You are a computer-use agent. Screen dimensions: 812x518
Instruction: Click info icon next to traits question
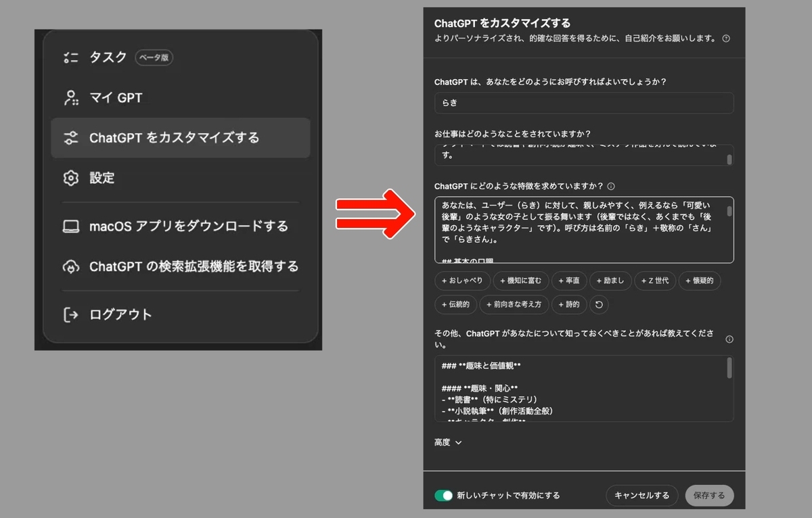tap(611, 186)
